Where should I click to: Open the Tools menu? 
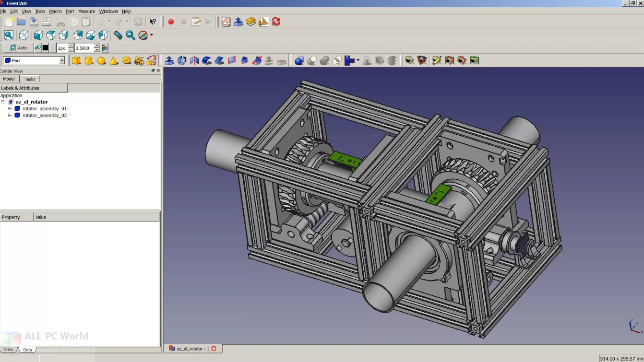[x=40, y=11]
